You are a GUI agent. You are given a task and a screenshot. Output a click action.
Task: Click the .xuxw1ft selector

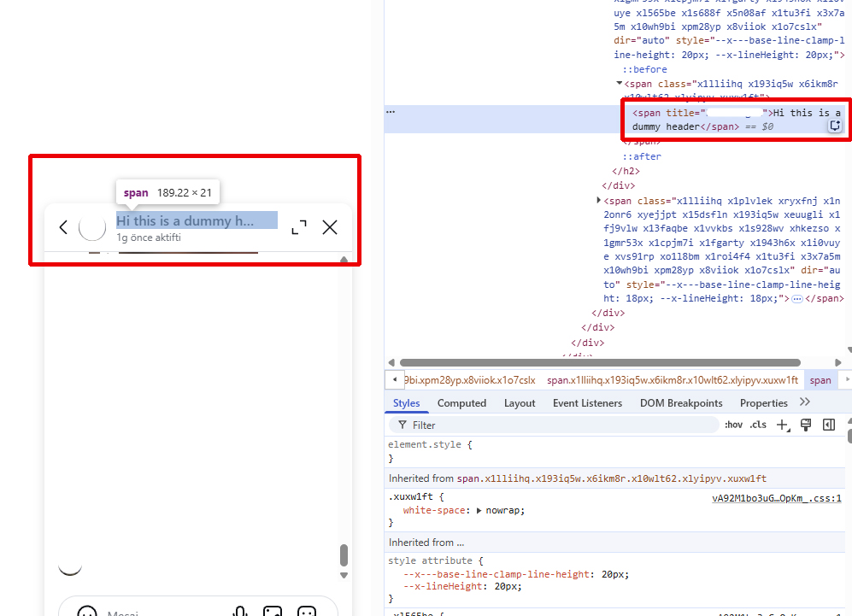(x=410, y=496)
